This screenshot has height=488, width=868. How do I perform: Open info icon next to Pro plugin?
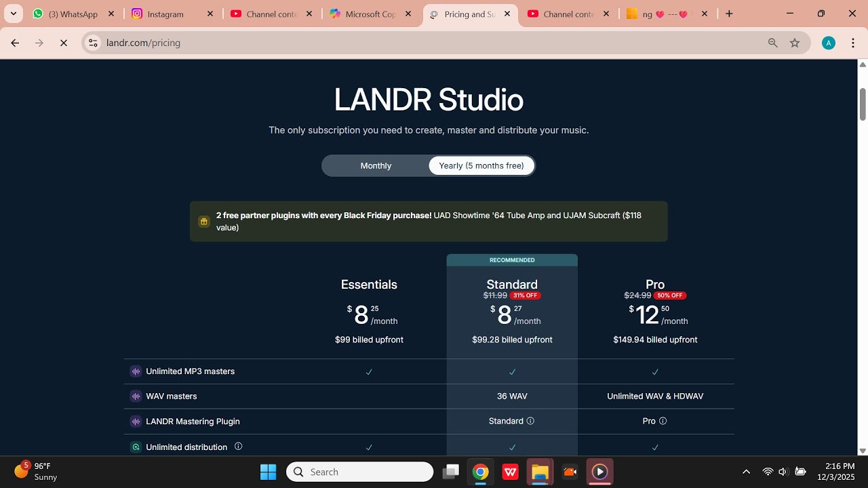(x=663, y=421)
